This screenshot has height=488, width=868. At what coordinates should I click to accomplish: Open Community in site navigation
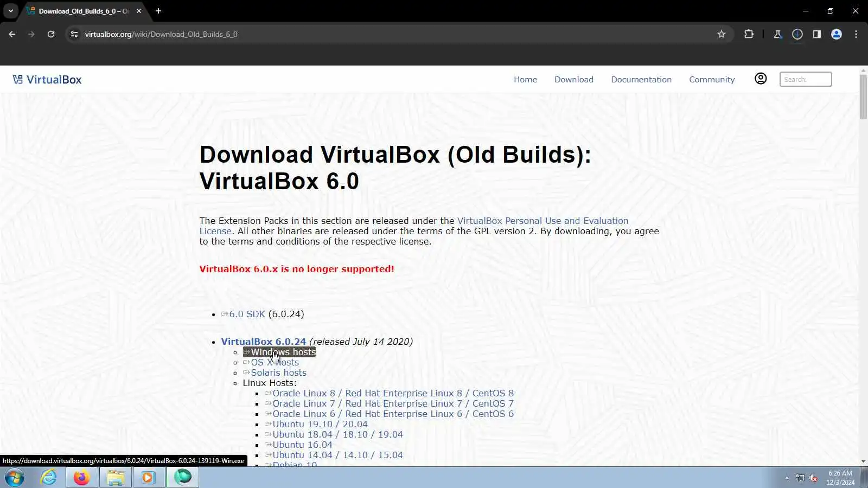coord(712,80)
